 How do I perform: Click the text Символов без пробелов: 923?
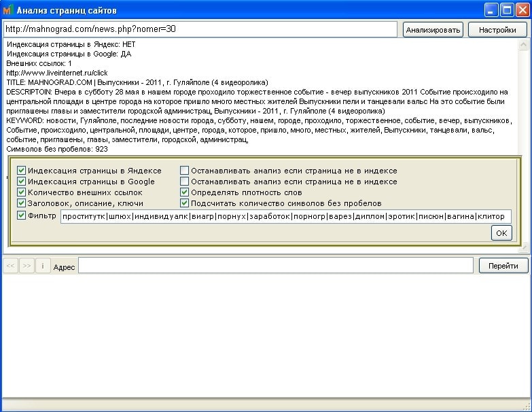tap(57, 149)
